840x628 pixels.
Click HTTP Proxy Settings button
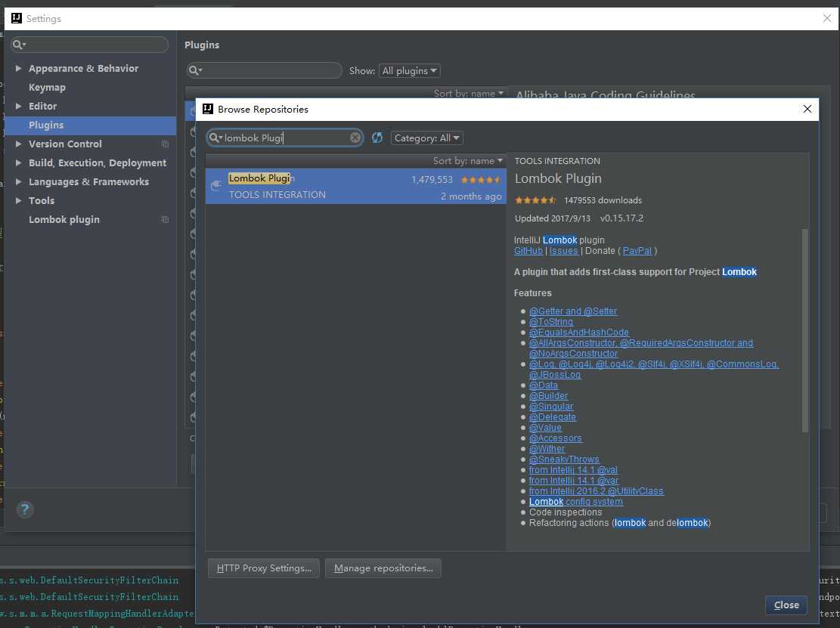click(264, 568)
